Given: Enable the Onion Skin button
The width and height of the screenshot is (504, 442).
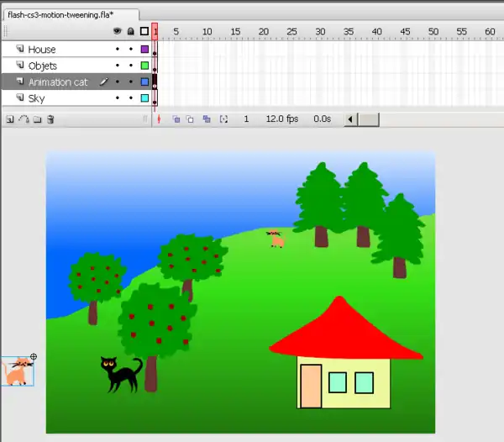Looking at the screenshot, I should click(x=176, y=119).
